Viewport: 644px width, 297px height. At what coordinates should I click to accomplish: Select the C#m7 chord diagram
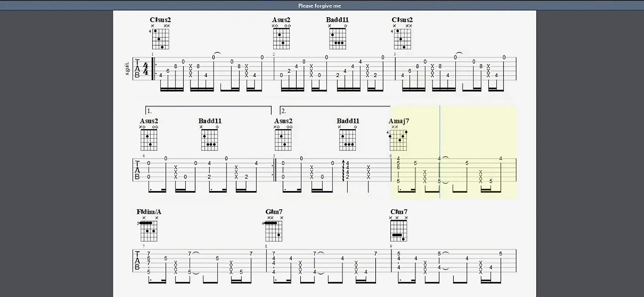pos(399,231)
